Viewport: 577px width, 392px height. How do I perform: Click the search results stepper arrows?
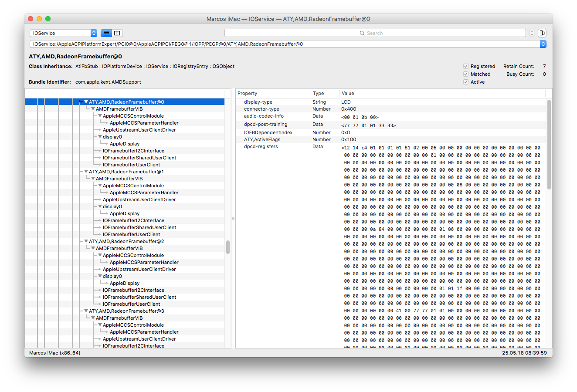532,33
